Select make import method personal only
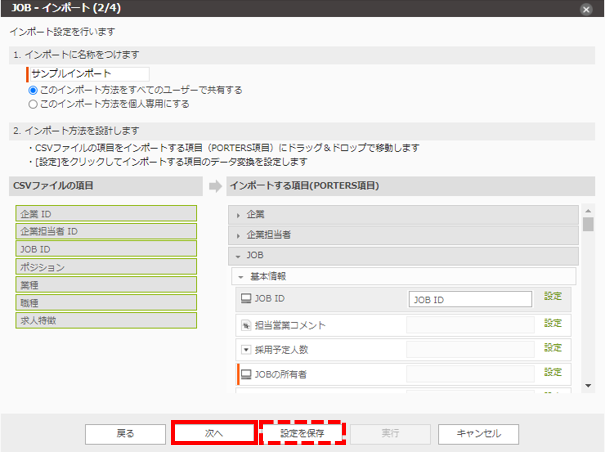This screenshot has height=455, width=605. 33,104
